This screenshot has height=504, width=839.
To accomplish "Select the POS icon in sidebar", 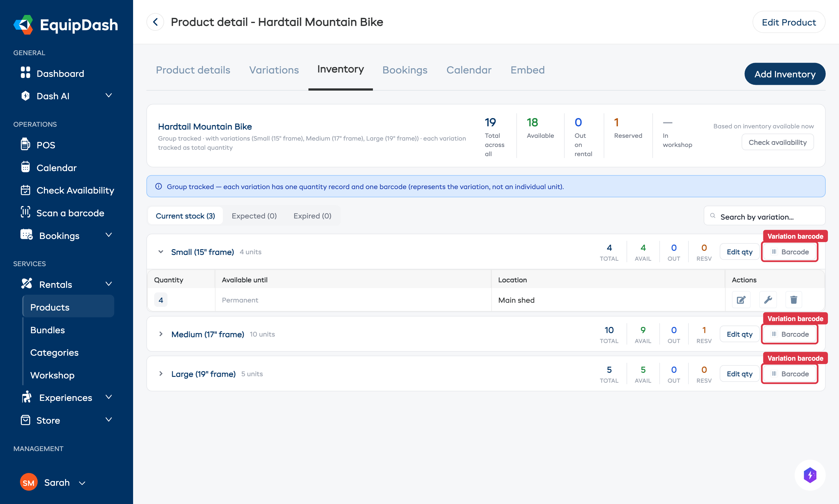I will click(x=26, y=145).
